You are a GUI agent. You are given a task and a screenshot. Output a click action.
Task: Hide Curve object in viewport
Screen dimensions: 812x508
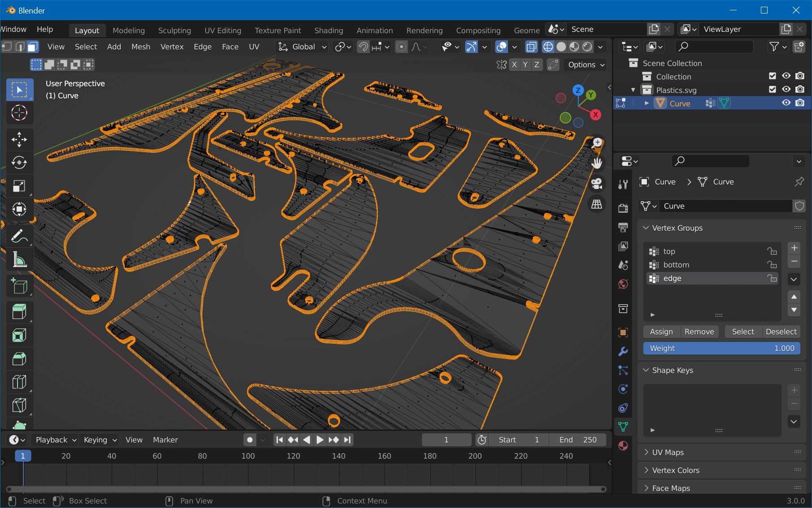[x=786, y=103]
